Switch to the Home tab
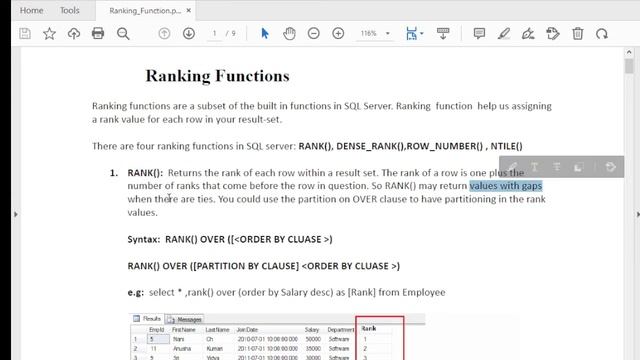 pyautogui.click(x=31, y=11)
